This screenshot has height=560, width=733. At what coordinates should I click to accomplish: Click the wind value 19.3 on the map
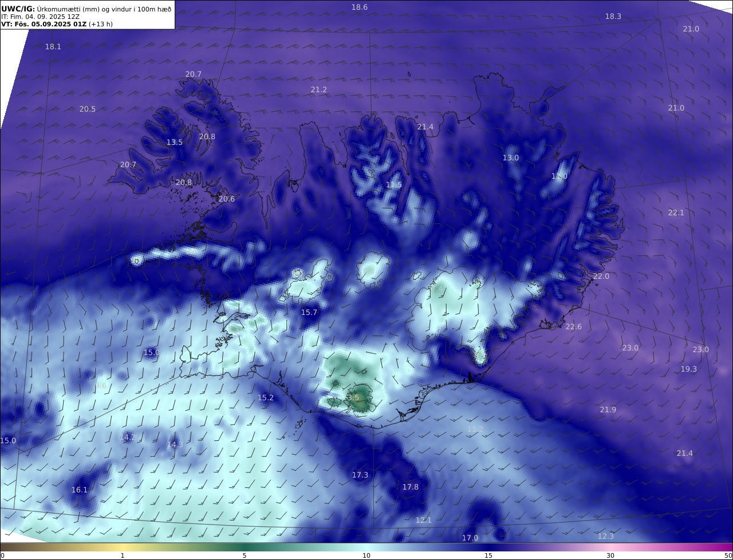(689, 369)
